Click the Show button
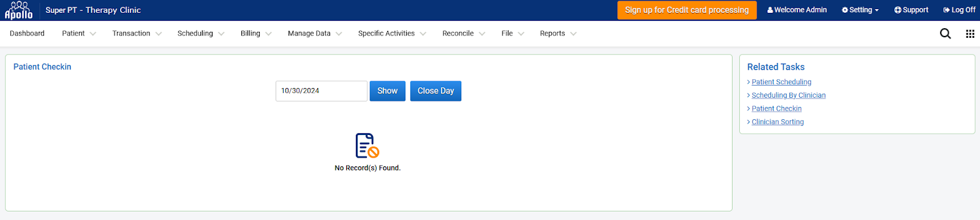The height and width of the screenshot is (220, 980). [x=387, y=91]
